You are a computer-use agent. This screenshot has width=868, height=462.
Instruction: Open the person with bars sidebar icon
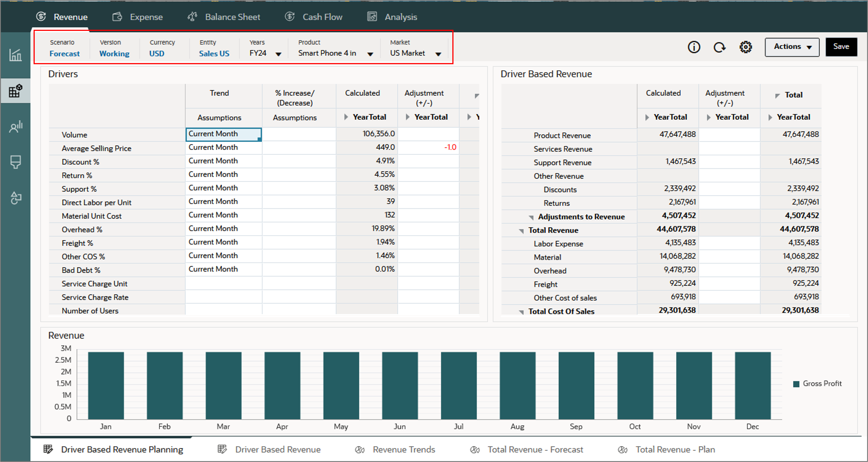(15, 127)
